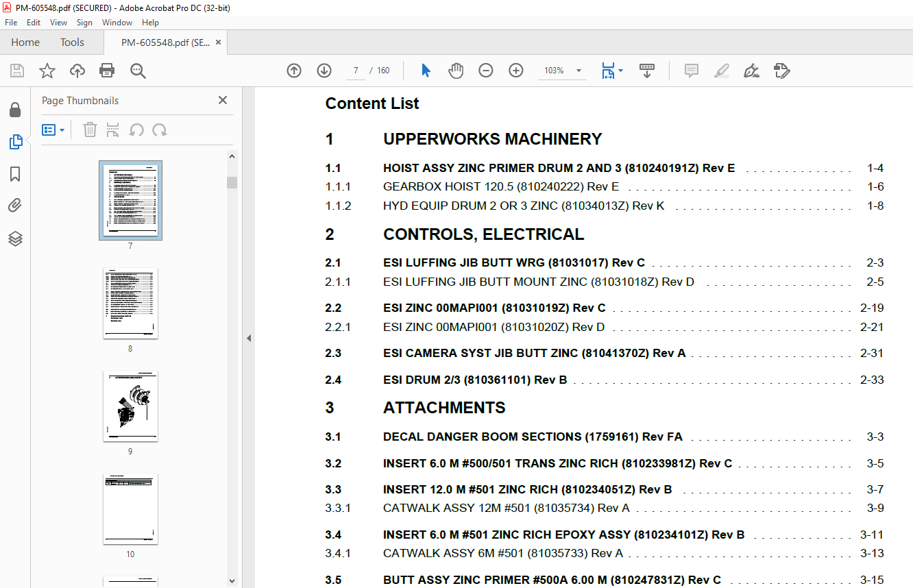Open the Find text magnifier tool
913x588 pixels.
(x=138, y=71)
